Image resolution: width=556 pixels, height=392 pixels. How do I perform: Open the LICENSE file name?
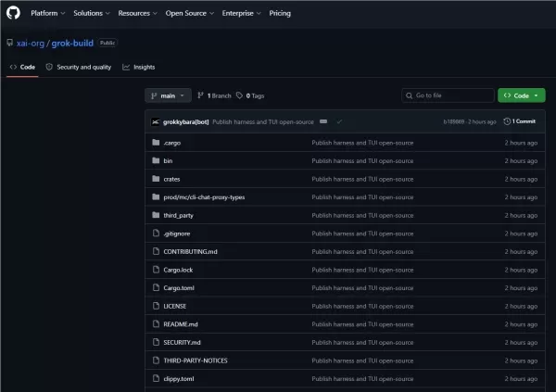(175, 306)
